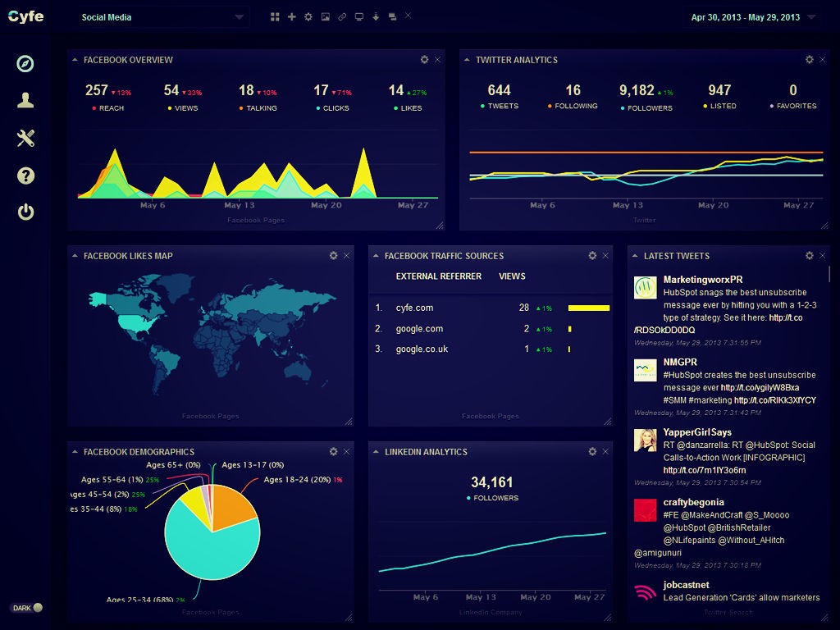Viewport: 840px width, 630px height.
Task: Click the duplicate dashboard icon
Action: point(393,17)
